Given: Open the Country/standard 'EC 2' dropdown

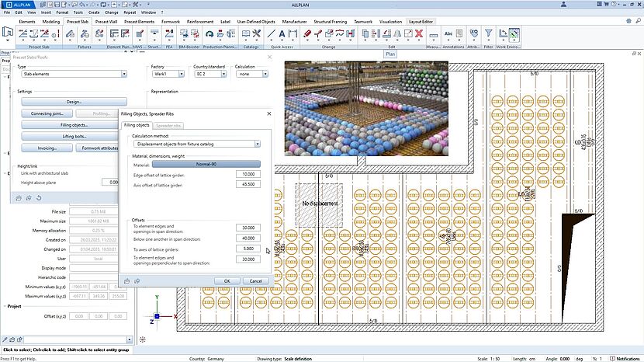Looking at the screenshot, I should 210,75.
